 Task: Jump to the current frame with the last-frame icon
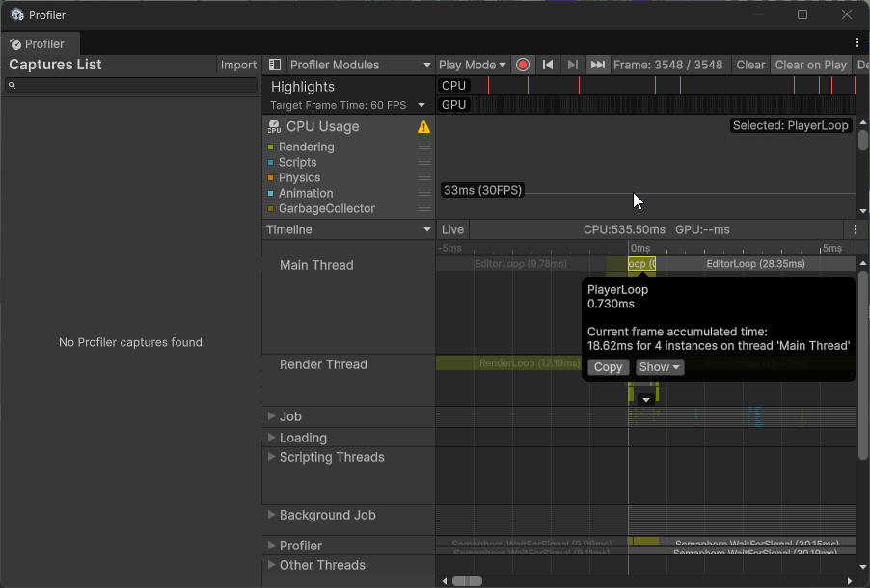[597, 65]
